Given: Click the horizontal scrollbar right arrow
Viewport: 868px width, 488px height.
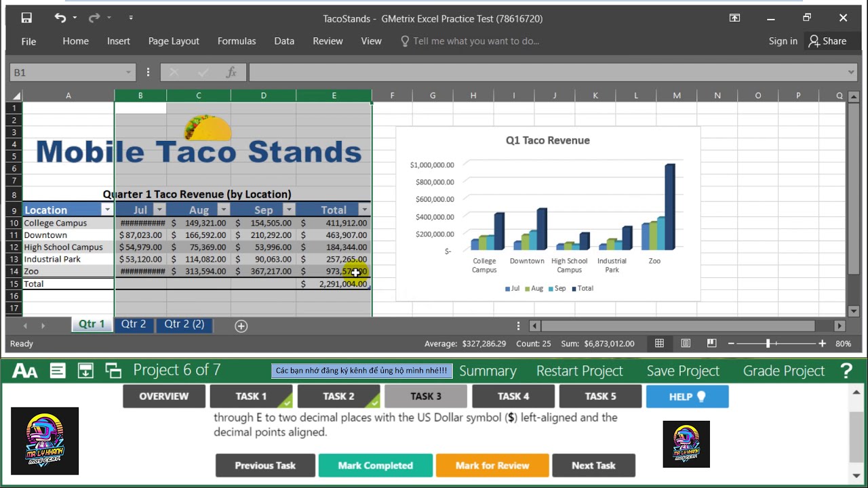Looking at the screenshot, I should pos(840,326).
